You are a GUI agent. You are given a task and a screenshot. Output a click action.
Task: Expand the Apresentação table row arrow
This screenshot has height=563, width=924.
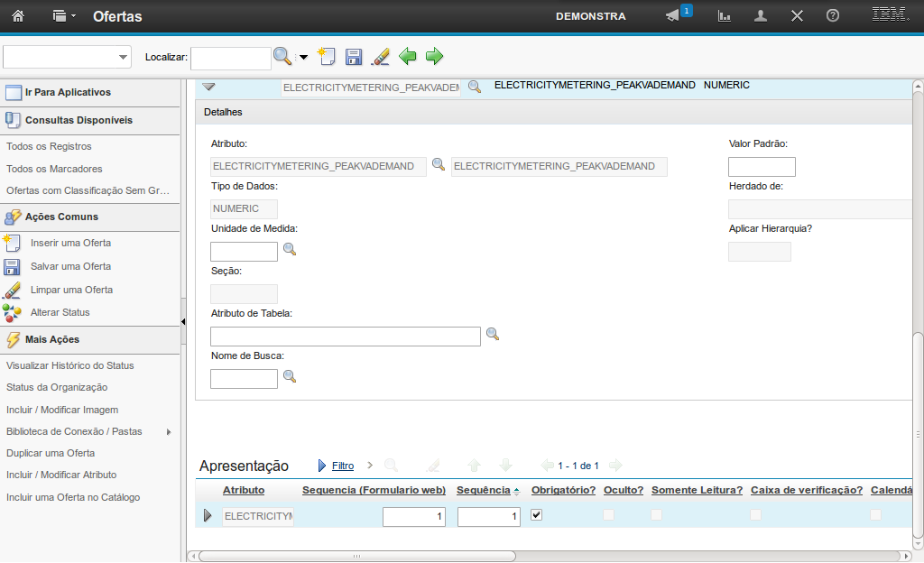point(208,516)
